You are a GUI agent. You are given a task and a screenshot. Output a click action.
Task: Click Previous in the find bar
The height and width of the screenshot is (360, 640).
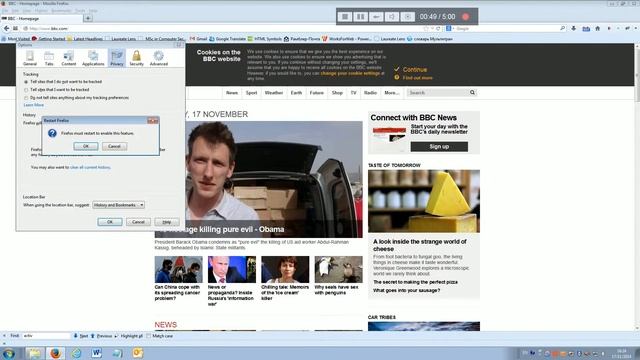(x=101, y=336)
